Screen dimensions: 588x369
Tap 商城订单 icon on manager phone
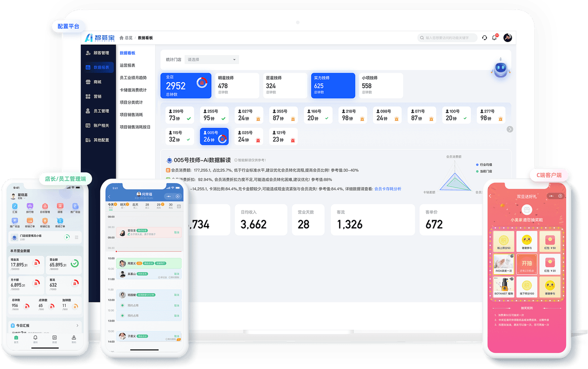pyautogui.click(x=60, y=222)
